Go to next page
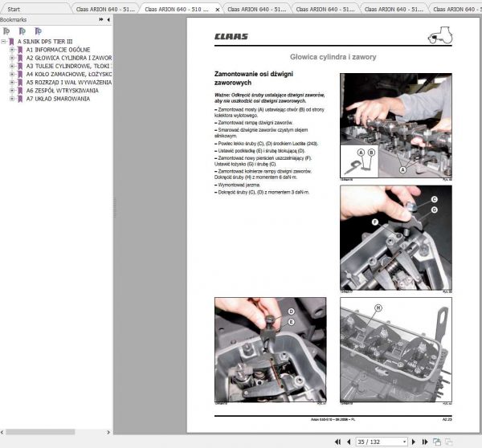The width and height of the screenshot is (482, 448). [x=414, y=442]
